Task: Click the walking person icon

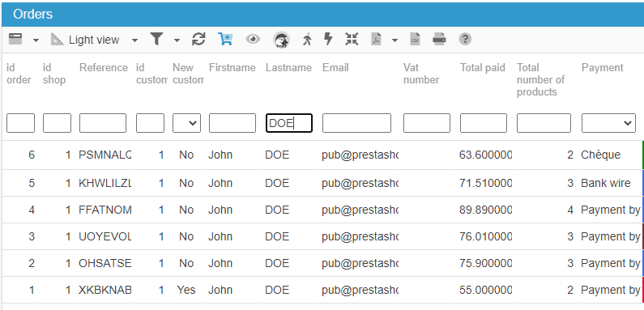Action: pyautogui.click(x=307, y=39)
